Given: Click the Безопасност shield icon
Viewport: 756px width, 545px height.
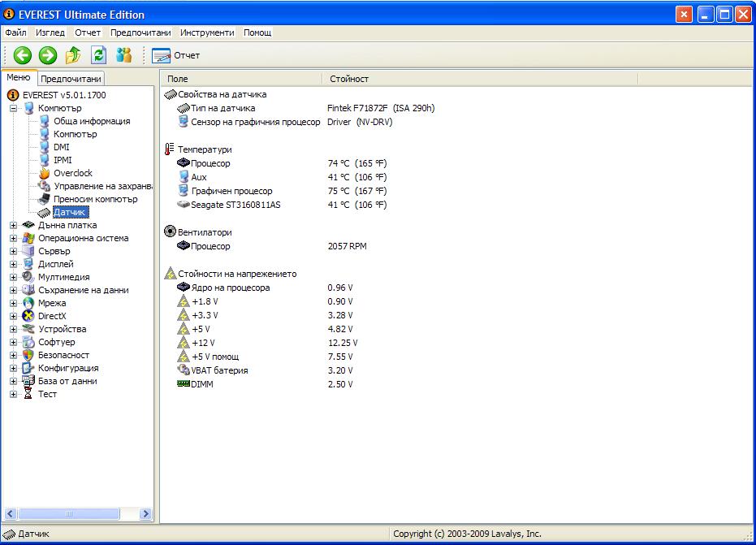Looking at the screenshot, I should (28, 356).
